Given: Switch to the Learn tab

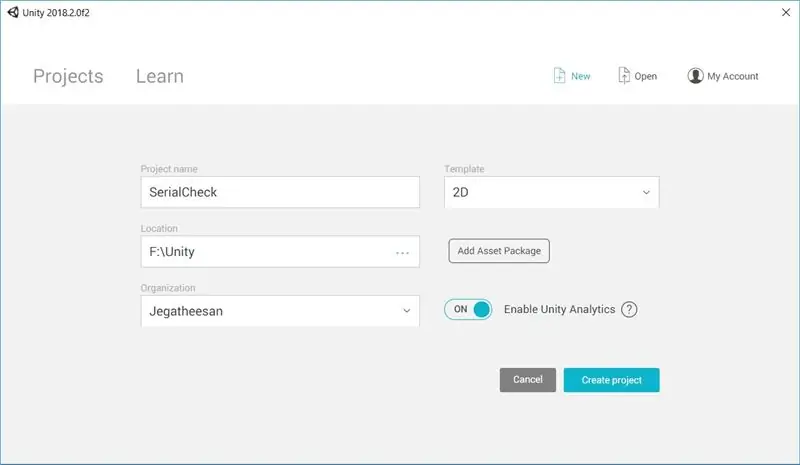Looking at the screenshot, I should pos(160,76).
